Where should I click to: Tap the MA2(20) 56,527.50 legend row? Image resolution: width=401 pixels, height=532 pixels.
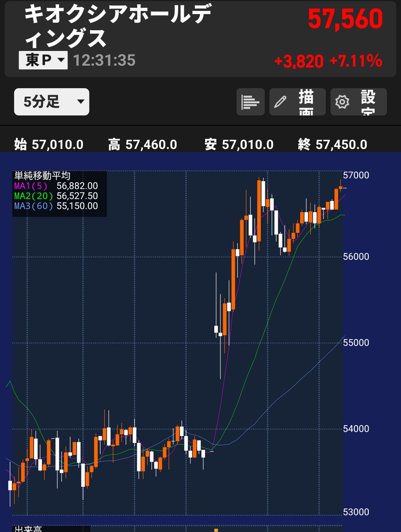pos(56,196)
